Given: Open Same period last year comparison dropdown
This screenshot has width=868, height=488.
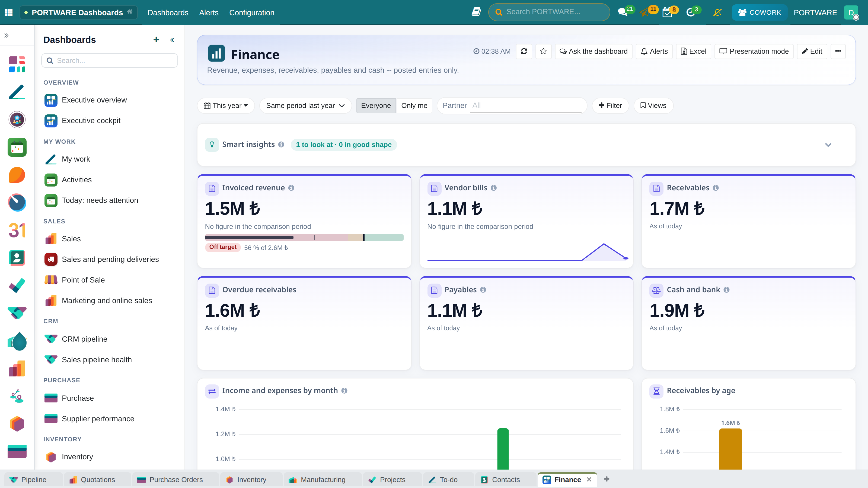Looking at the screenshot, I should [305, 105].
